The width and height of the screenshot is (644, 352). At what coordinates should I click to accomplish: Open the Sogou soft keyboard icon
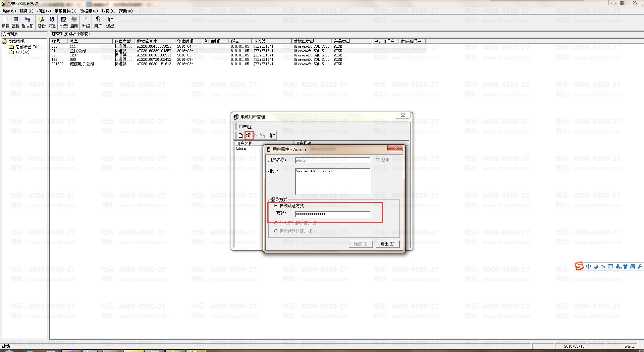(x=610, y=266)
